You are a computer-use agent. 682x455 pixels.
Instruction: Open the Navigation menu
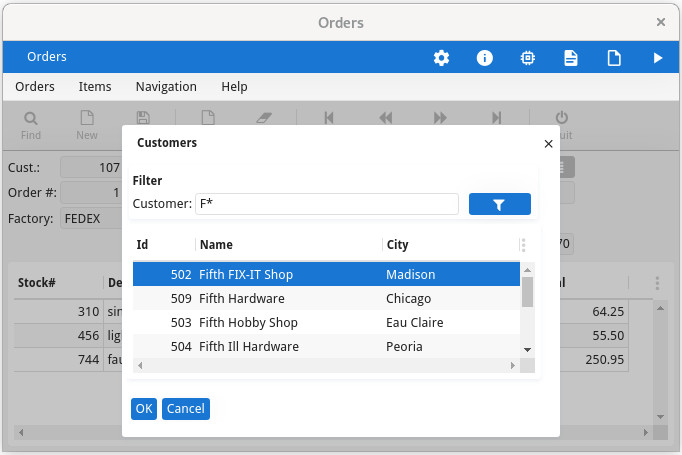point(166,87)
